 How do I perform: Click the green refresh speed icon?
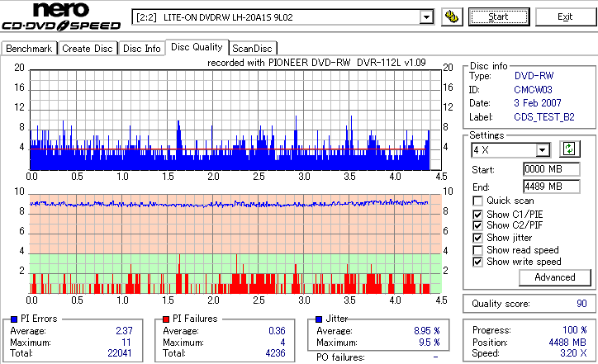point(569,149)
